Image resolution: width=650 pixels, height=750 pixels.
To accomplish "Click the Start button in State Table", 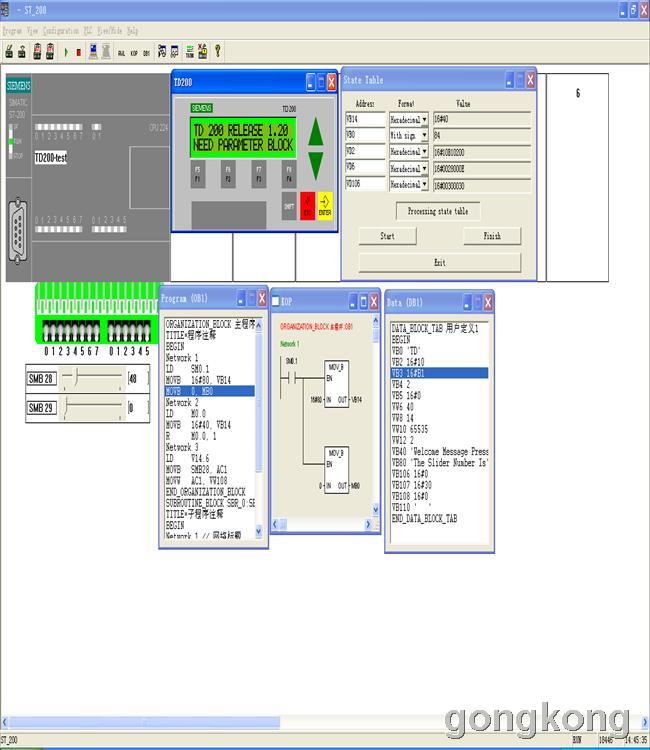I will tap(387, 236).
